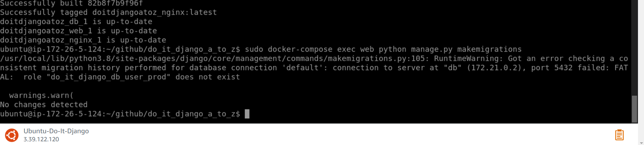Click the 'doitdjangoatoz_nginx:latest' tag text
This screenshot has width=644, height=145.
pos(155,12)
